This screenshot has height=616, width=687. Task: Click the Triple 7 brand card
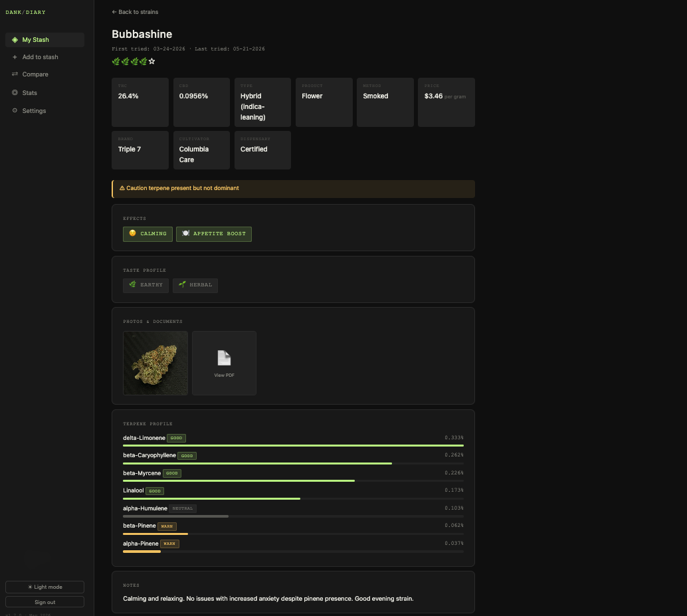[140, 150]
